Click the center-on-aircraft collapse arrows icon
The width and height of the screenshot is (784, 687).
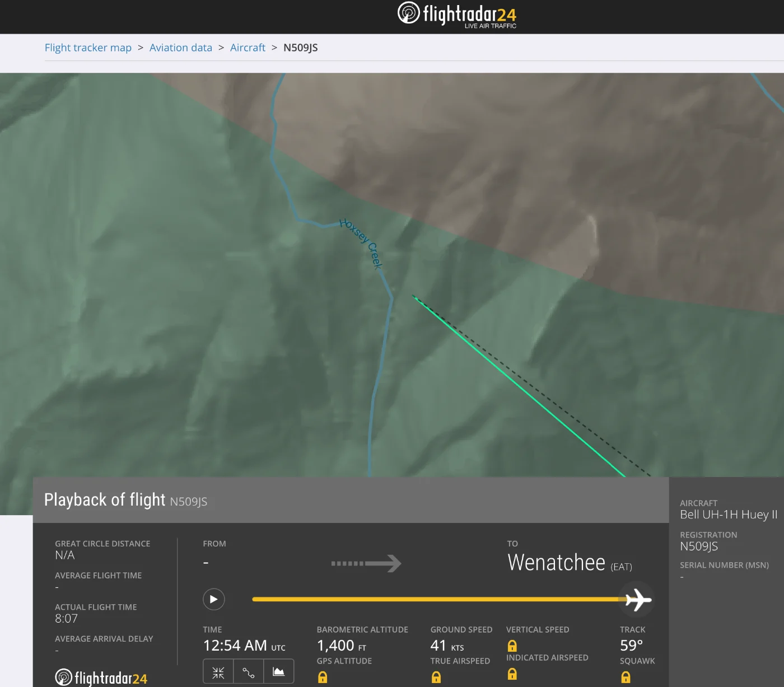click(x=218, y=672)
